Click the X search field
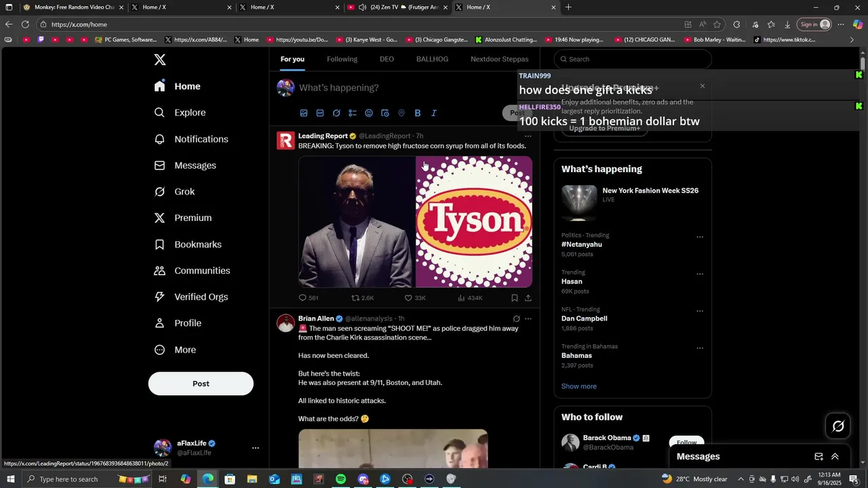This screenshot has width=868, height=488. (633, 59)
